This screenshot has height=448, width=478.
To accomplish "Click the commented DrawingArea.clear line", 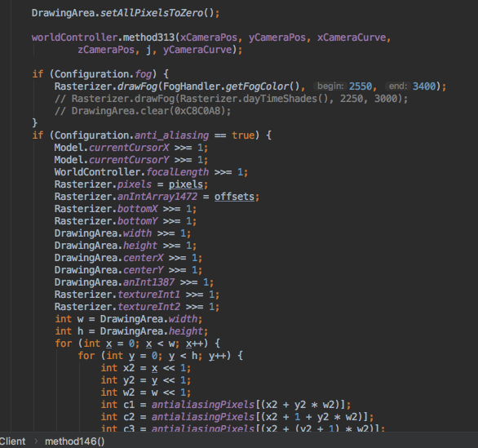I will (143, 111).
